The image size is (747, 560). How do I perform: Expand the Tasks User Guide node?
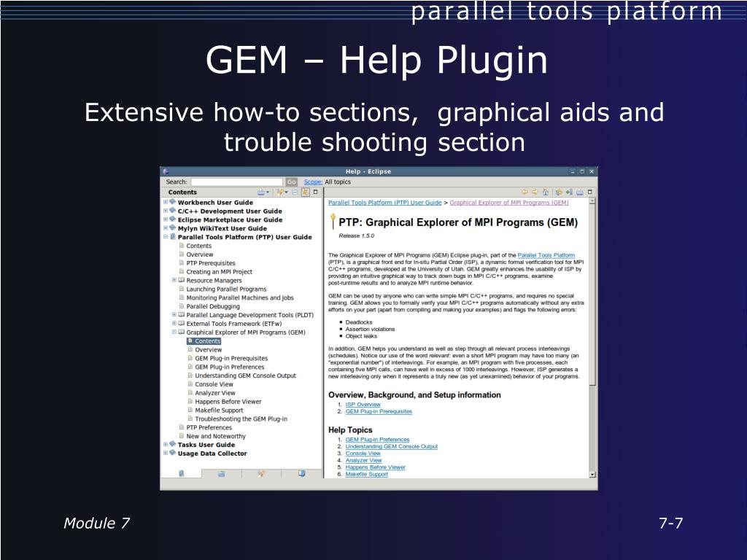click(166, 444)
